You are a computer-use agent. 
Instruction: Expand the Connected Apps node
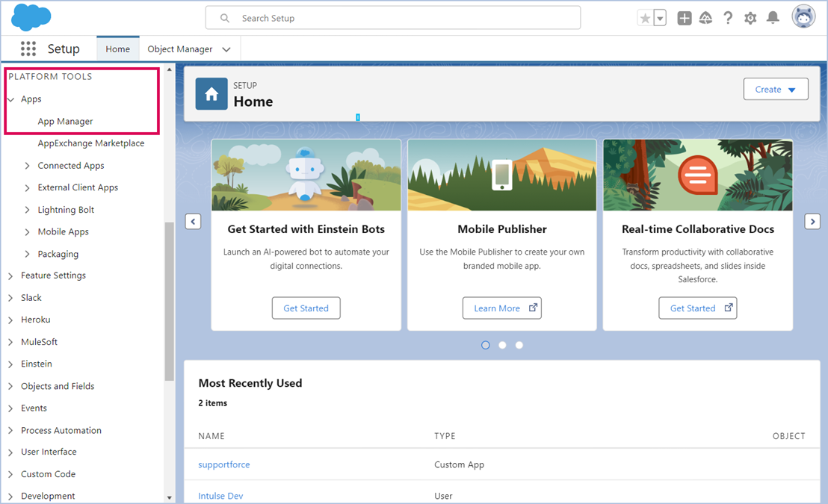click(27, 166)
